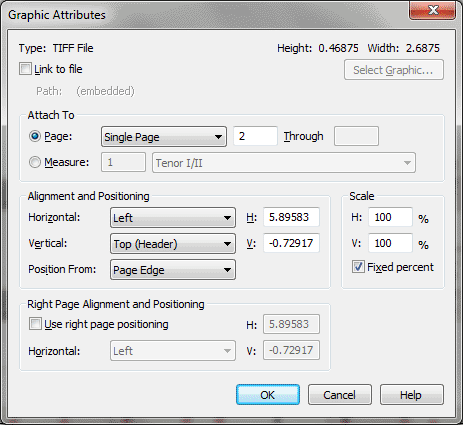The height and width of the screenshot is (425, 463).
Task: Click the Scale H percent field
Action: tap(390, 217)
